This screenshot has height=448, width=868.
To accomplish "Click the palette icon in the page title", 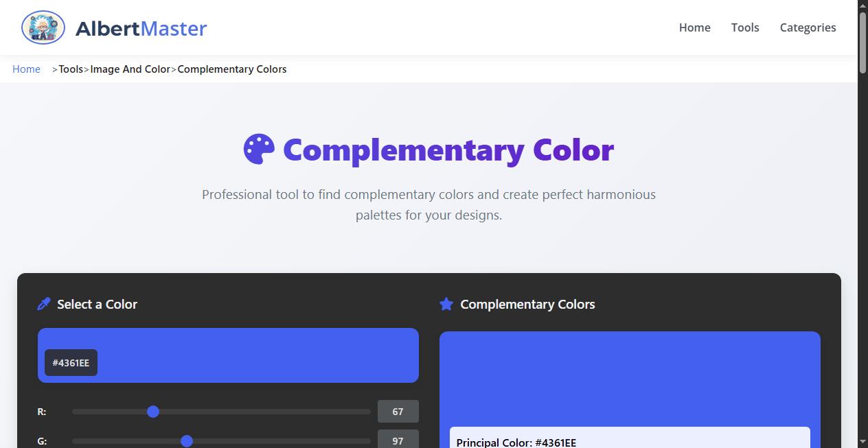I will [x=259, y=148].
